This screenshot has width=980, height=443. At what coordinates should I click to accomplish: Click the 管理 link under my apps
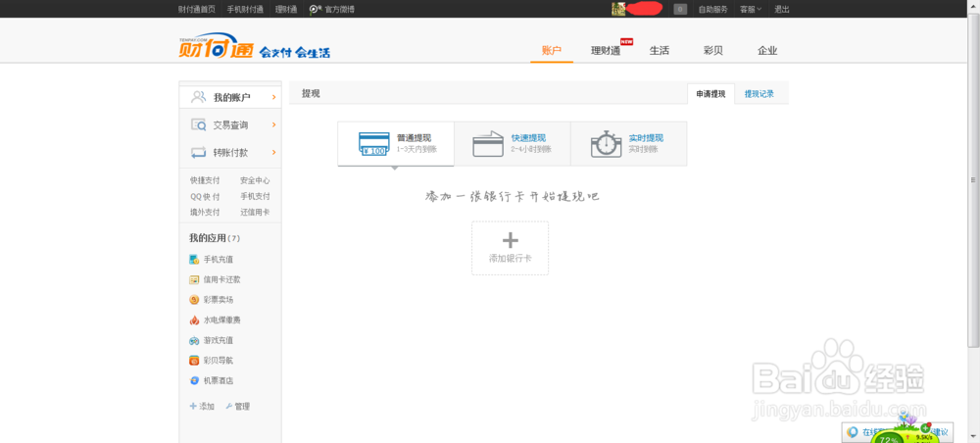[242, 406]
